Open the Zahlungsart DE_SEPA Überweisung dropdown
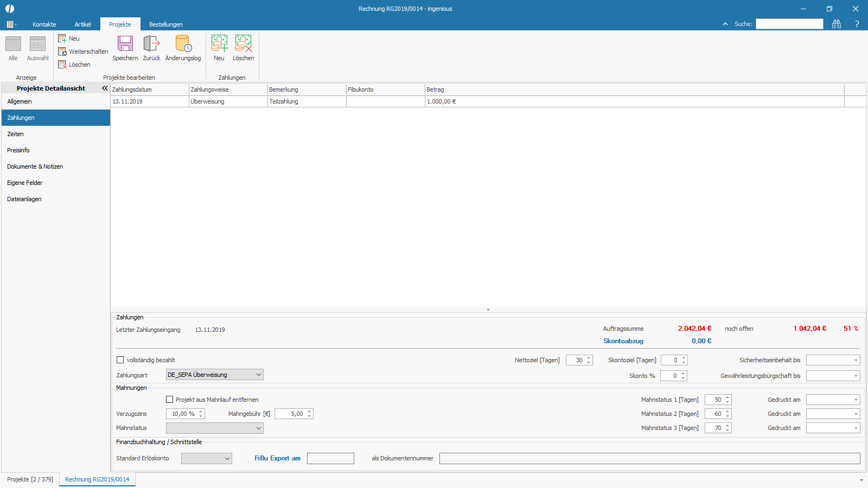The height and width of the screenshot is (488, 868). click(258, 374)
